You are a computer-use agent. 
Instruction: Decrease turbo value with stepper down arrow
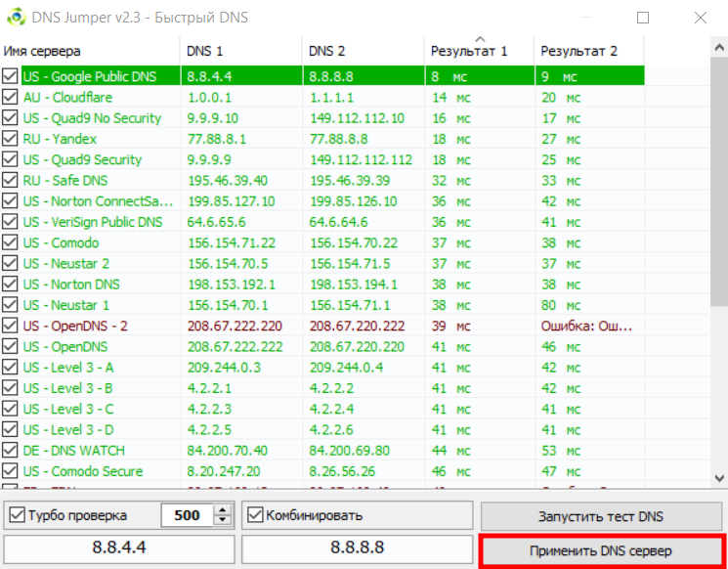click(x=223, y=520)
